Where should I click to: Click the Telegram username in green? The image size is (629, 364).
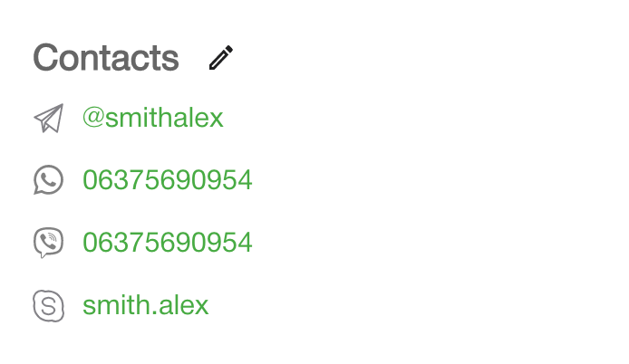pyautogui.click(x=152, y=118)
